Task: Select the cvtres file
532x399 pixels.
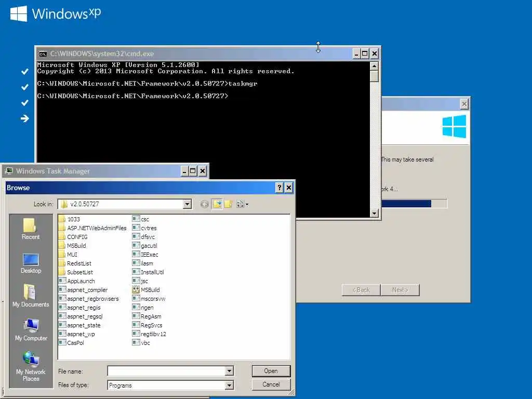Action: point(144,228)
